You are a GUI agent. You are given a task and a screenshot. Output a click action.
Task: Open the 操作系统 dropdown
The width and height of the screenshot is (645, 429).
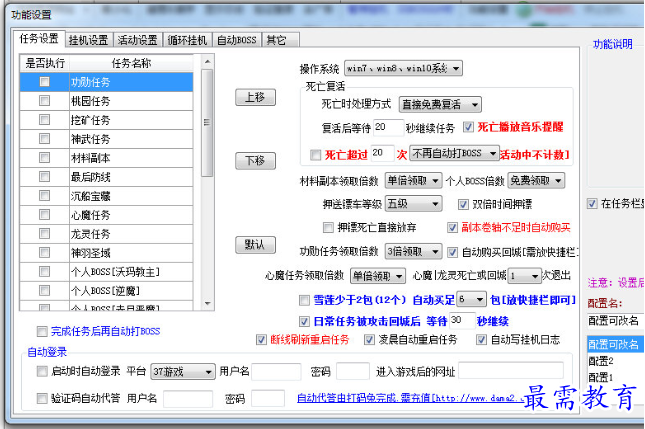coord(403,68)
